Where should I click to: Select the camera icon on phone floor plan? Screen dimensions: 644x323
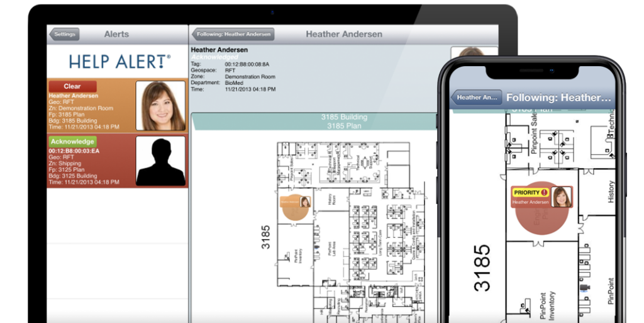point(585,287)
